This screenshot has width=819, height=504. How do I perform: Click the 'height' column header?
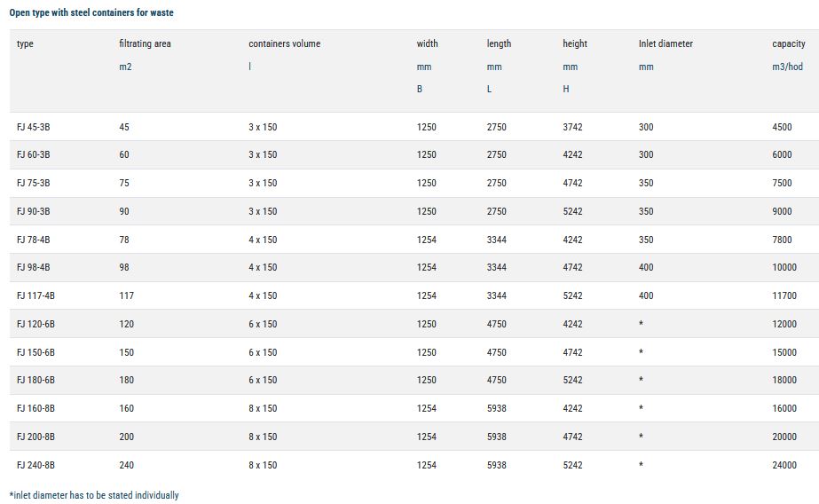[575, 43]
